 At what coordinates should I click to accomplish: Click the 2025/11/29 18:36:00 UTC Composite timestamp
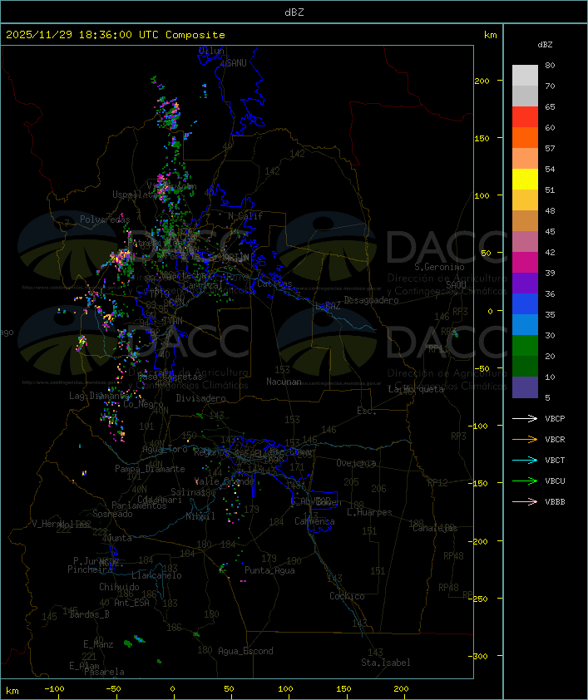(x=116, y=34)
